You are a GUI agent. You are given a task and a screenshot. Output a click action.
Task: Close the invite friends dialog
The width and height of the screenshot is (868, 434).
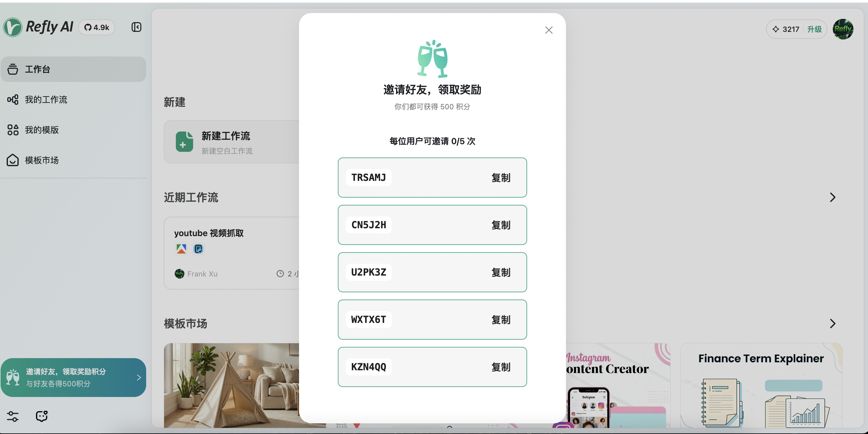(549, 30)
